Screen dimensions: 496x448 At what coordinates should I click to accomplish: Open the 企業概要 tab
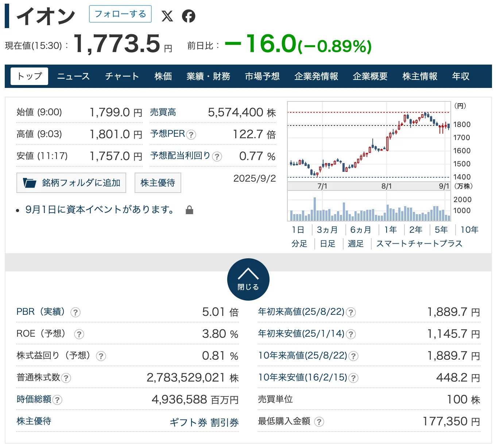(x=370, y=76)
